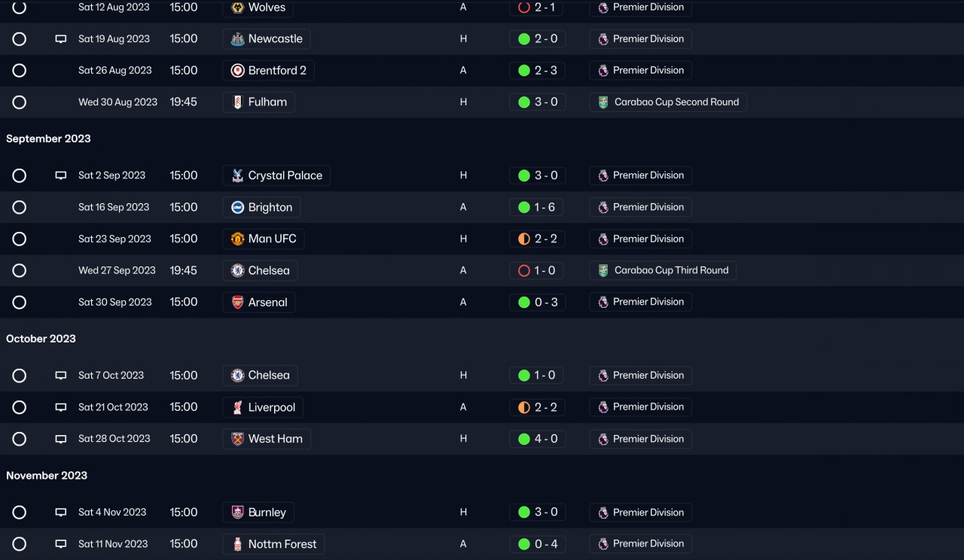Screen dimensions: 964x560
Task: Click the Fulham club crest icon
Action: [237, 102]
